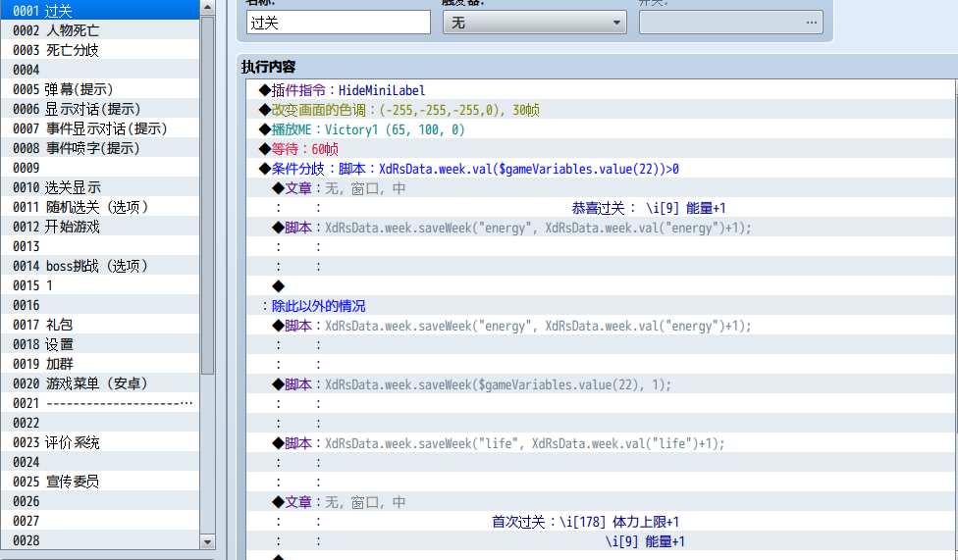
Task: Select the 除此以外的情况 else branch line
Action: pos(601,306)
